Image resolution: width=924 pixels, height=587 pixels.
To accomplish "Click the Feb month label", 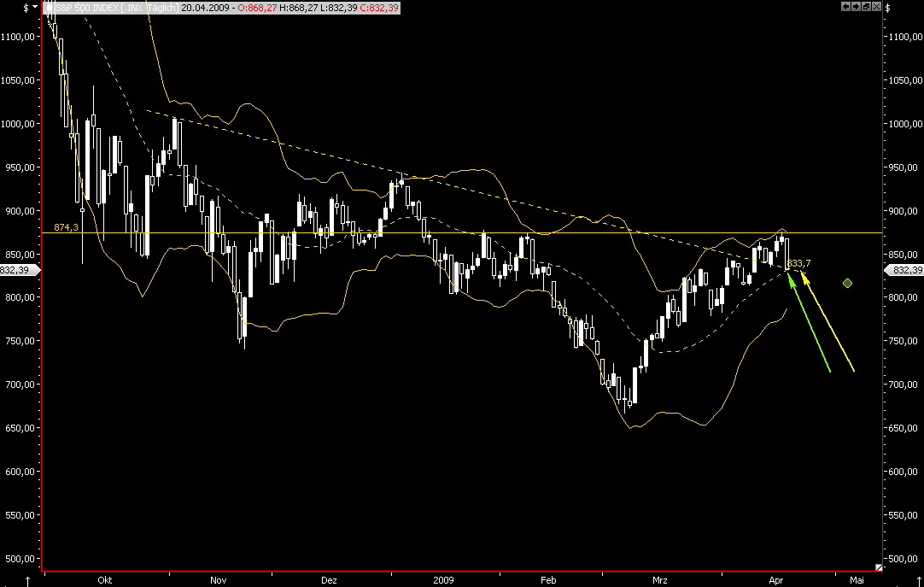I will tap(548, 580).
